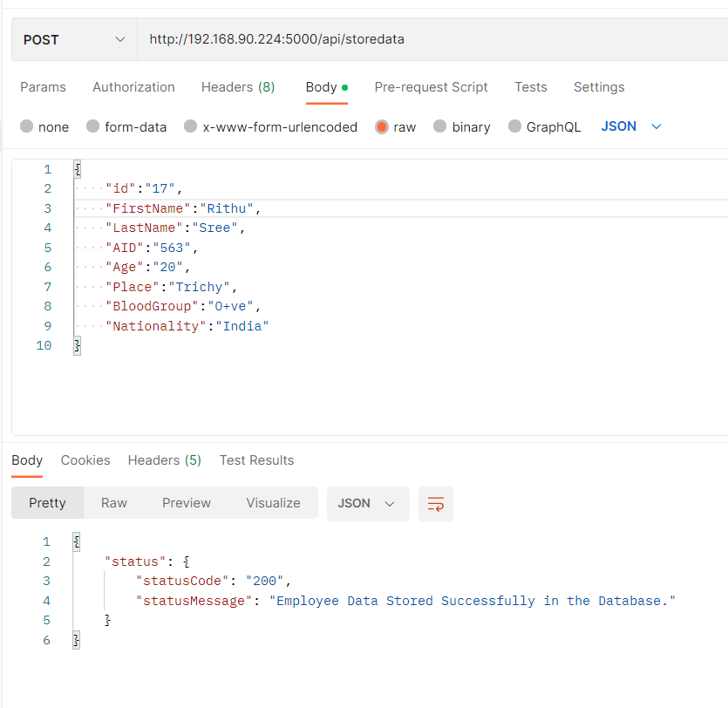Select the response Body tab
The image size is (728, 708).
coord(27,460)
